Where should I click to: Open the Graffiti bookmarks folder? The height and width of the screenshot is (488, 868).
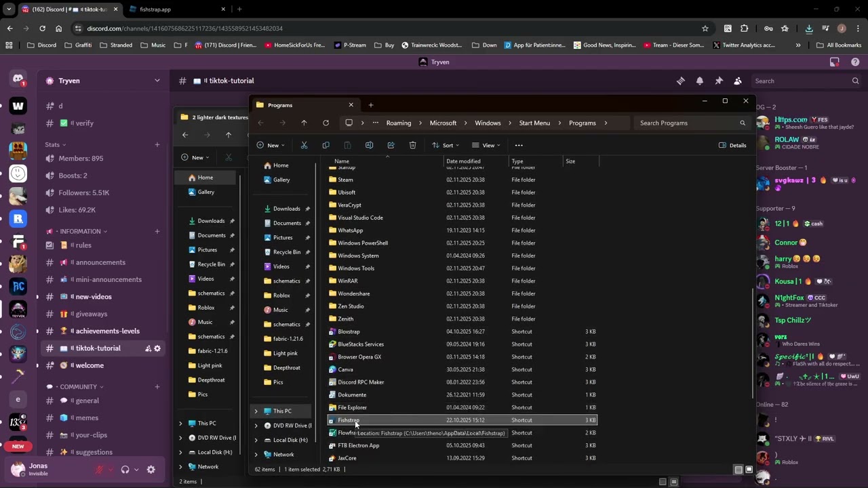77,45
